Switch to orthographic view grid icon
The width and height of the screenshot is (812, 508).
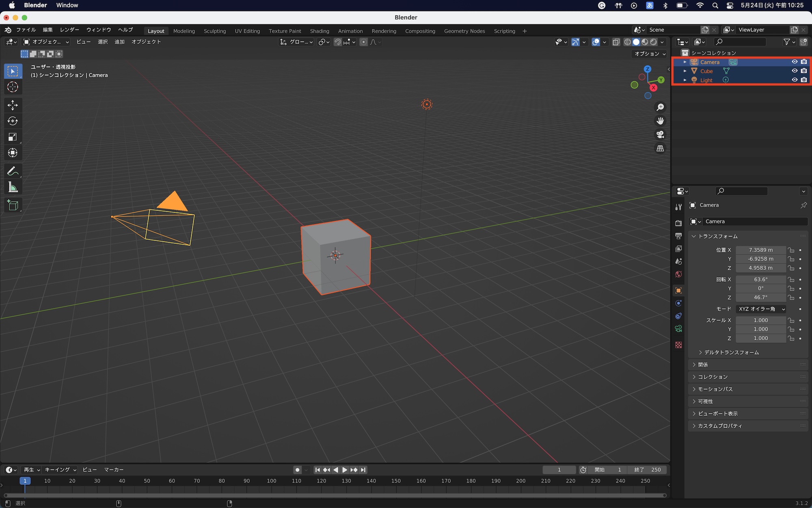click(660, 148)
